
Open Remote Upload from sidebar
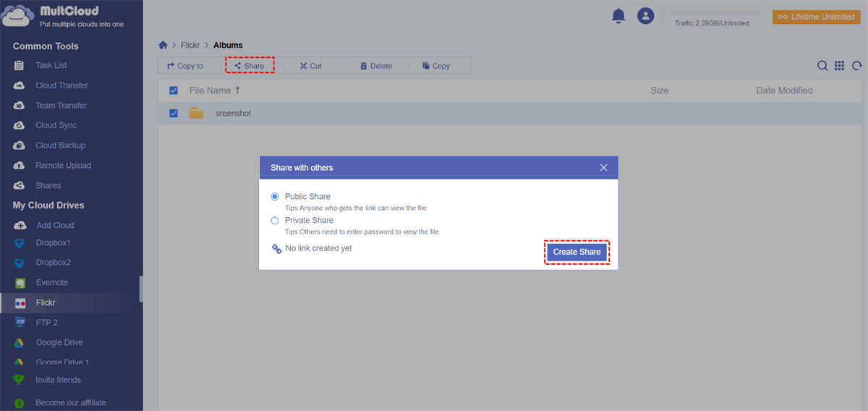point(63,166)
